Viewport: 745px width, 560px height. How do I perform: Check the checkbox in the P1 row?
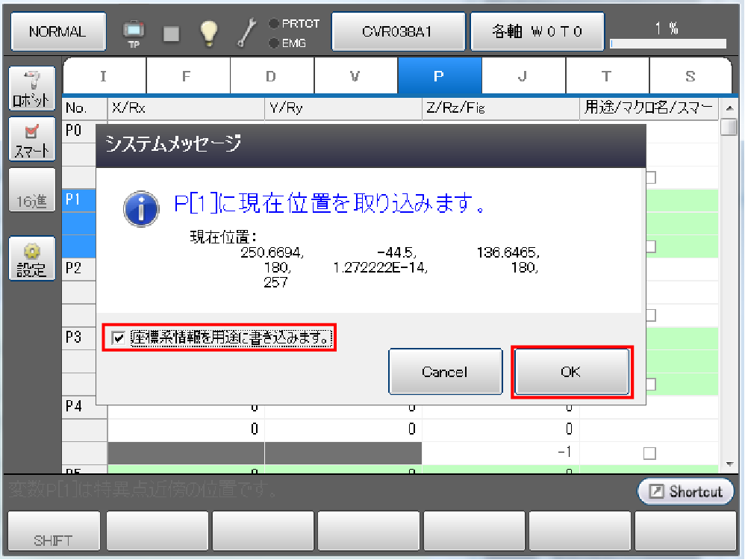click(649, 246)
